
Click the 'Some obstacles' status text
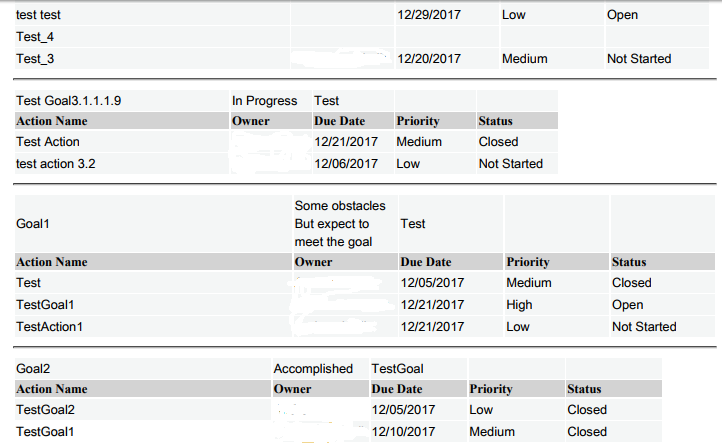tap(340, 206)
